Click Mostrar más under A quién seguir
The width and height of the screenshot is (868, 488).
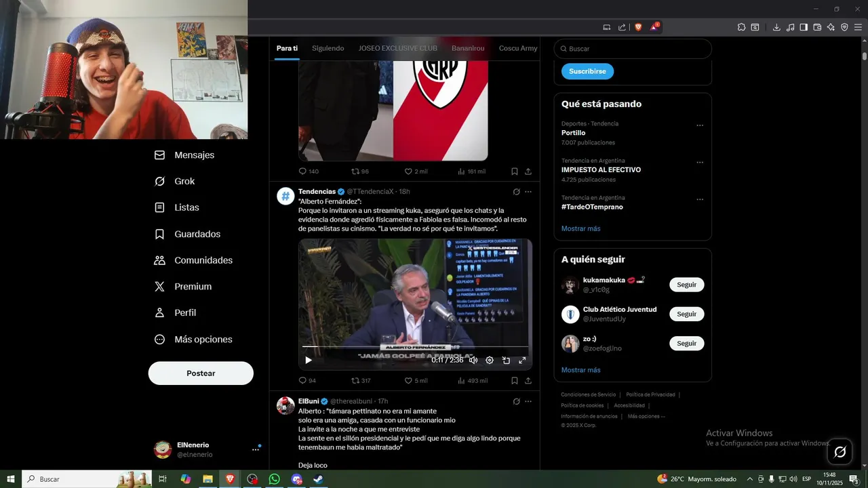pyautogui.click(x=580, y=370)
